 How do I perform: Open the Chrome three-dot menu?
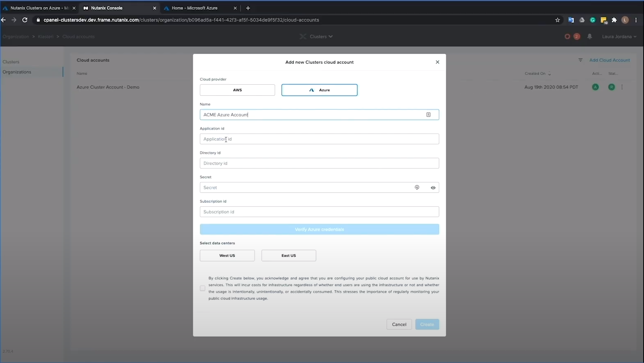[636, 20]
